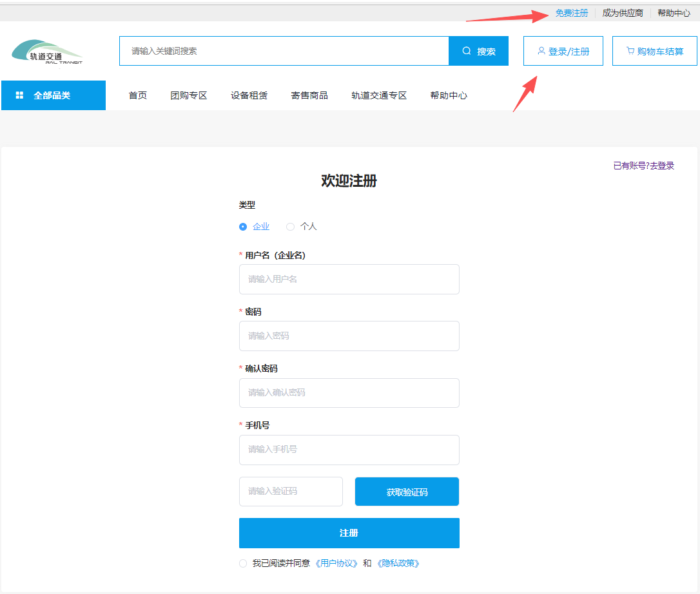Open the shopping cart checkout

654,51
